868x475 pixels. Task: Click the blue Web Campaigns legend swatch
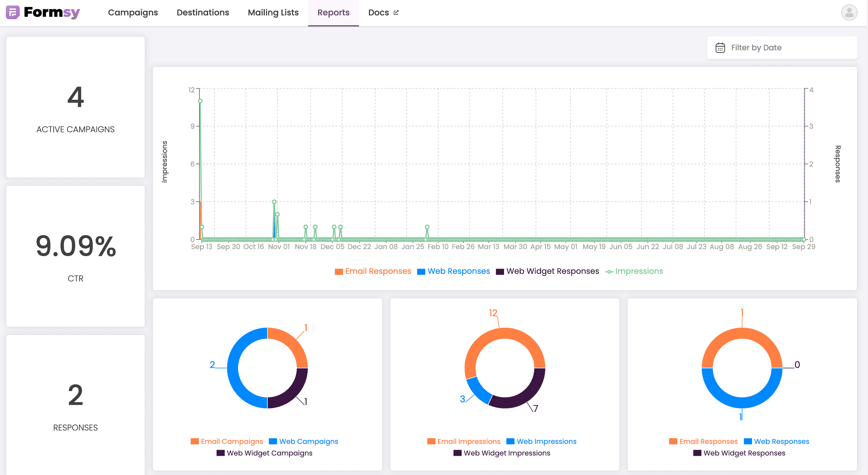pos(273,441)
